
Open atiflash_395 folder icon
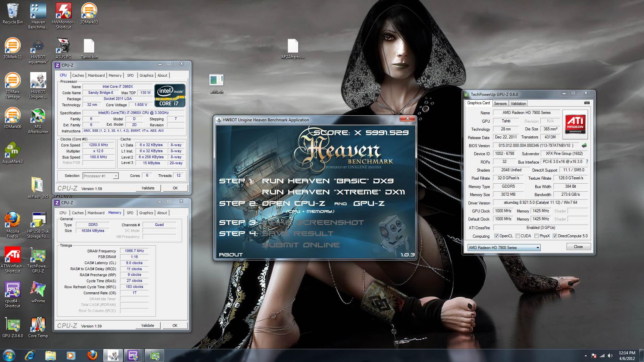click(x=38, y=188)
